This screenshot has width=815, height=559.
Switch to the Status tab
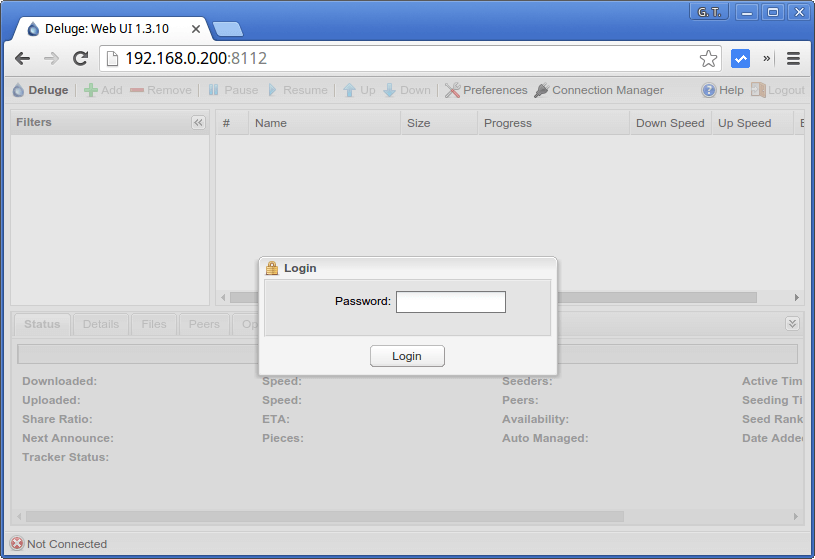[42, 324]
